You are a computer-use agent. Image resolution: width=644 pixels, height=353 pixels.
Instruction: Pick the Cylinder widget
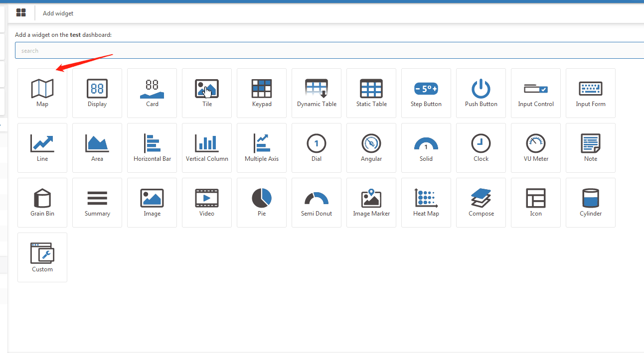(591, 203)
